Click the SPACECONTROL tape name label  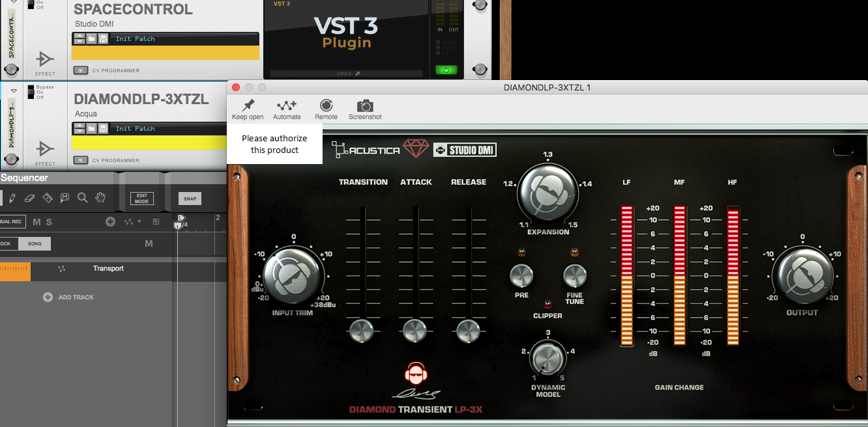[12, 35]
